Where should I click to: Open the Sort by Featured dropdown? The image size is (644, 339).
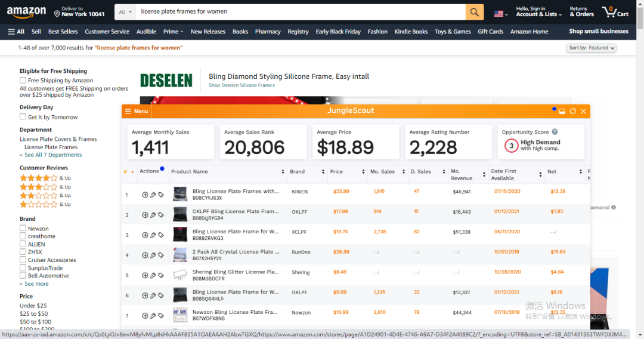[x=592, y=48]
